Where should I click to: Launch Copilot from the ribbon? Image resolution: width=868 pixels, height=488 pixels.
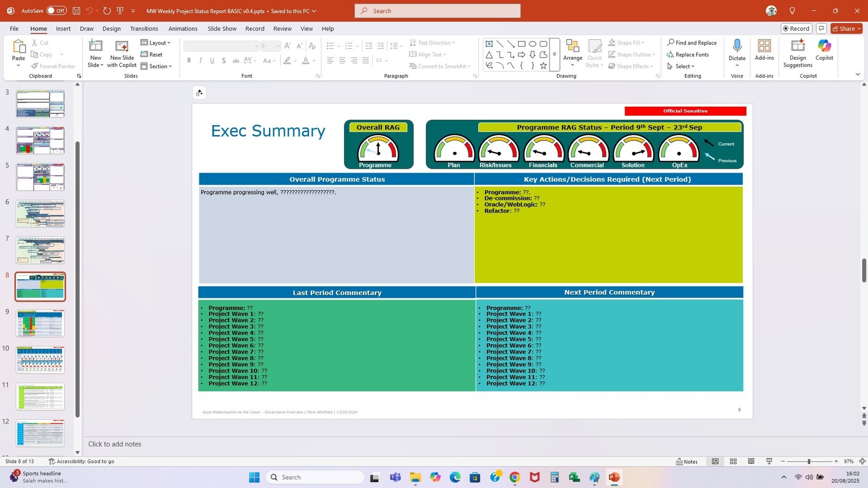[x=824, y=50]
